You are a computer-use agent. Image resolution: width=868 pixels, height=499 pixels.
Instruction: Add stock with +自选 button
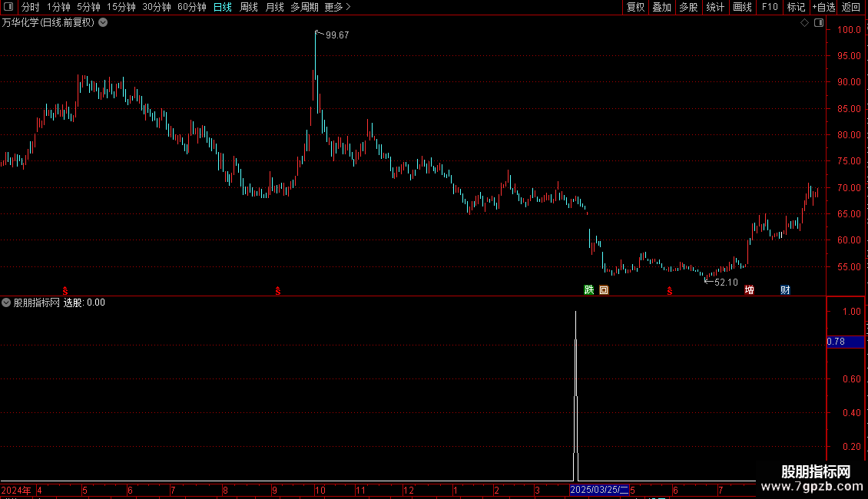pos(823,7)
